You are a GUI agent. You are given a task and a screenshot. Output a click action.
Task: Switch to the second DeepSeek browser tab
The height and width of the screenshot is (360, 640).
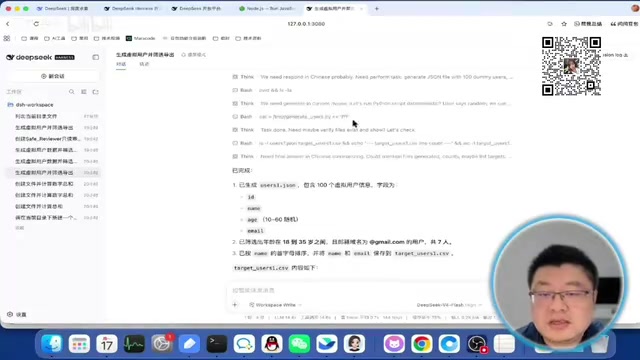131,9
